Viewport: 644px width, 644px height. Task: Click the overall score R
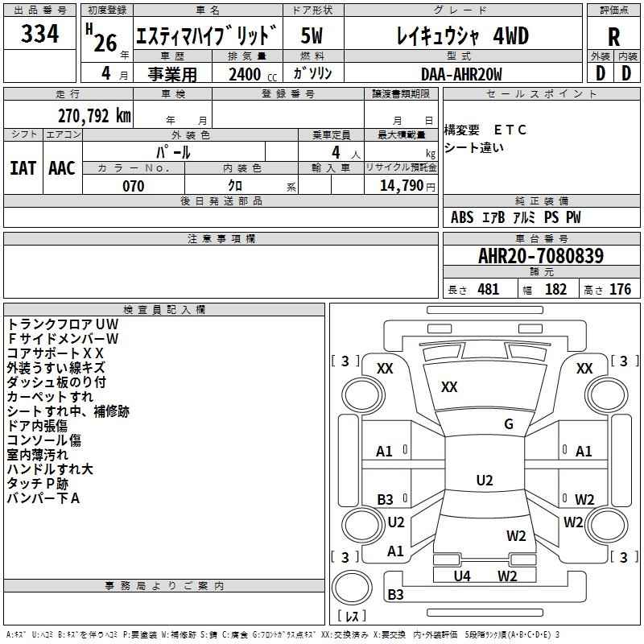(613, 37)
